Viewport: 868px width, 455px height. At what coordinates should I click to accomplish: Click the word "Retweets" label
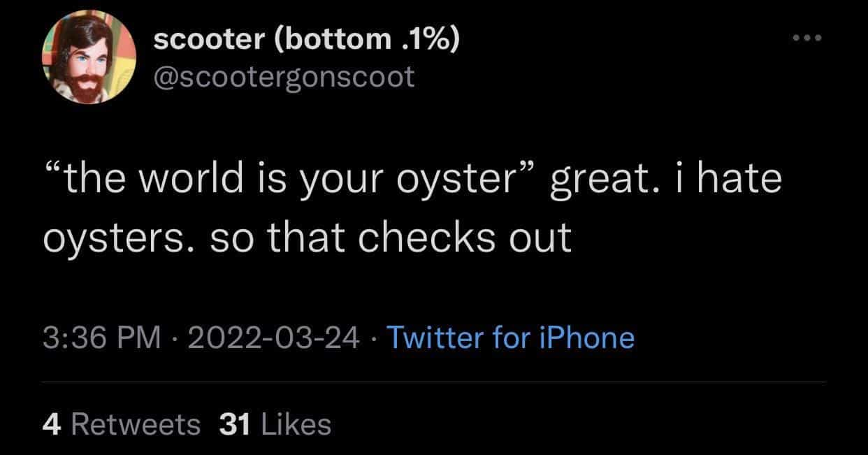[x=136, y=424]
